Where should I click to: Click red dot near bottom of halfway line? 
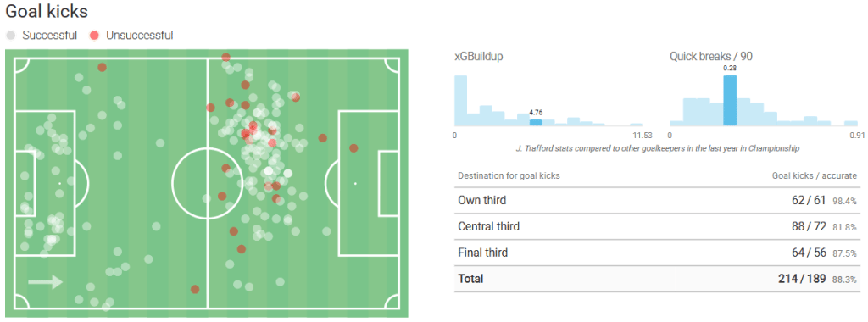[x=195, y=289]
